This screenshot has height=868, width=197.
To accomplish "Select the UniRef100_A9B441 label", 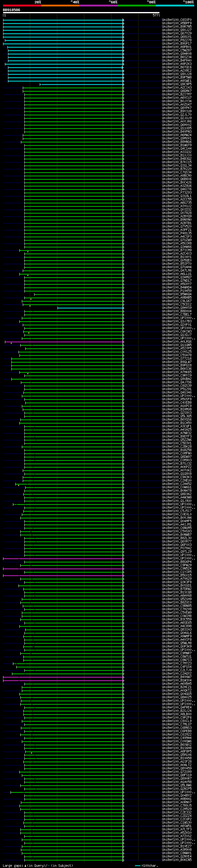I will coord(177,799).
